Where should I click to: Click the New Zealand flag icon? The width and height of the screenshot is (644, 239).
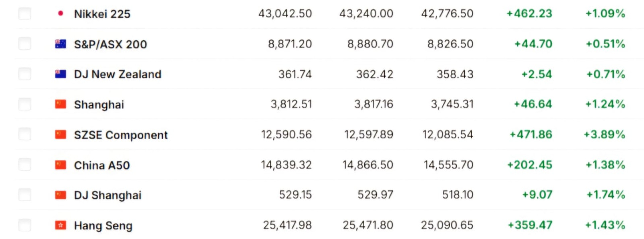[60, 74]
